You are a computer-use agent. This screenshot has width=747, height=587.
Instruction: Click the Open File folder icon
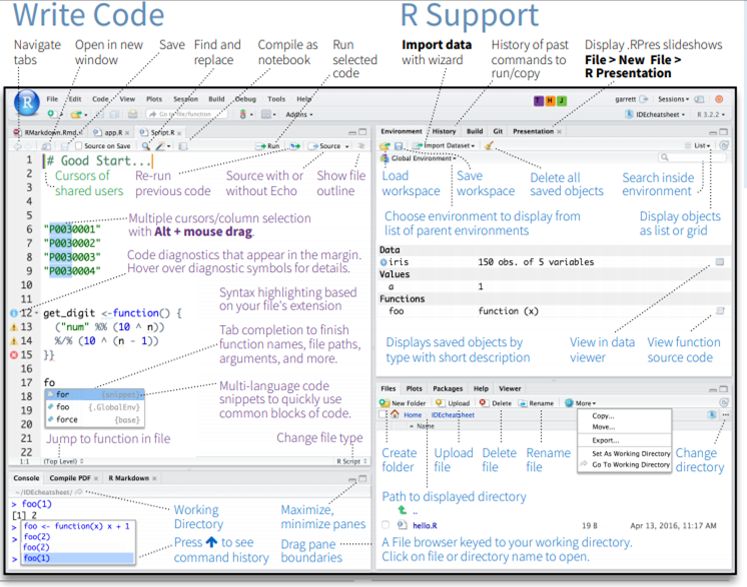tap(76, 114)
